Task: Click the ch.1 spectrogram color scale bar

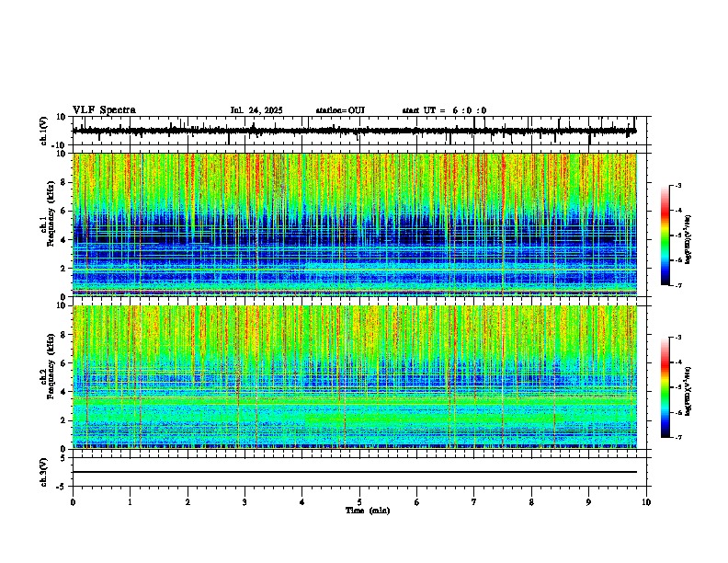Action: pos(665,236)
